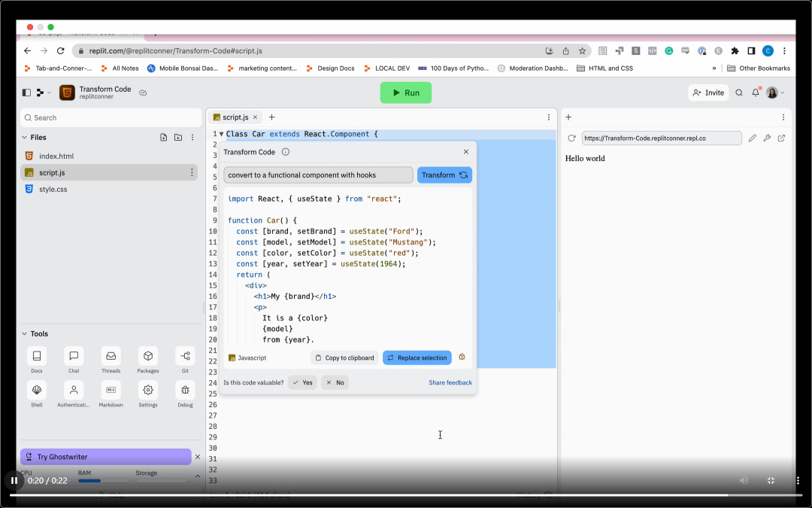Answer No to code valuable question
Image resolution: width=812 pixels, height=508 pixels.
(x=335, y=382)
